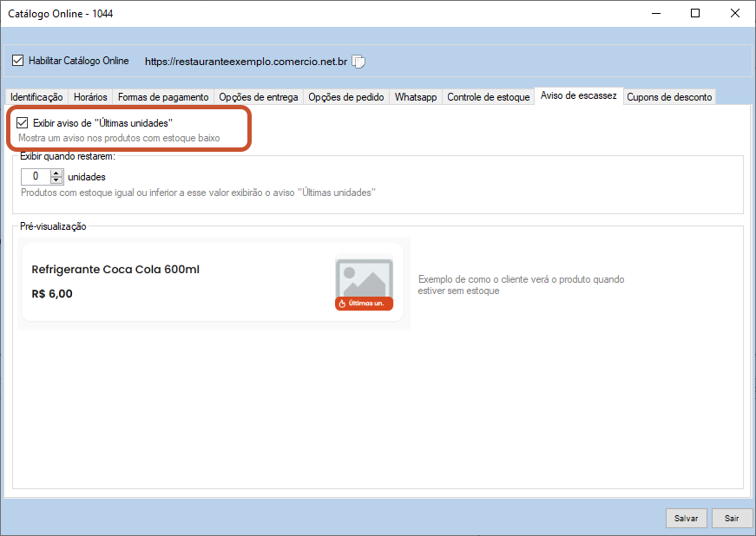Image resolution: width=756 pixels, height=536 pixels.
Task: Switch to the Horários tab
Action: point(90,97)
